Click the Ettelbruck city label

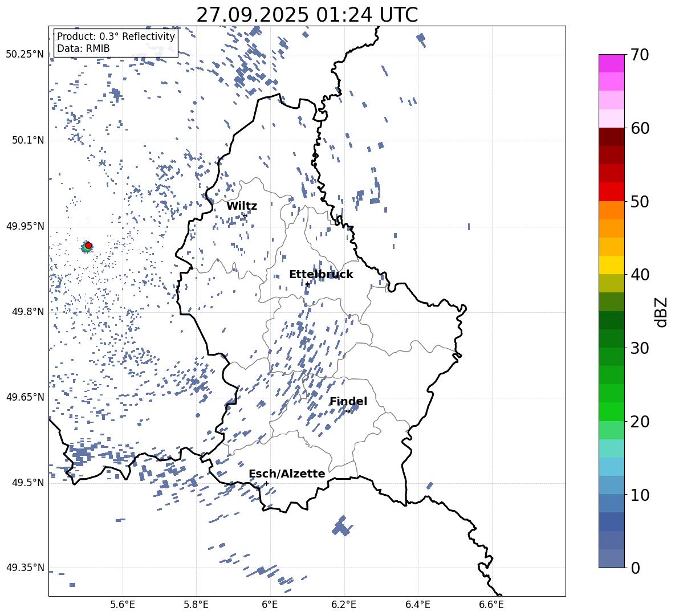[321, 275]
